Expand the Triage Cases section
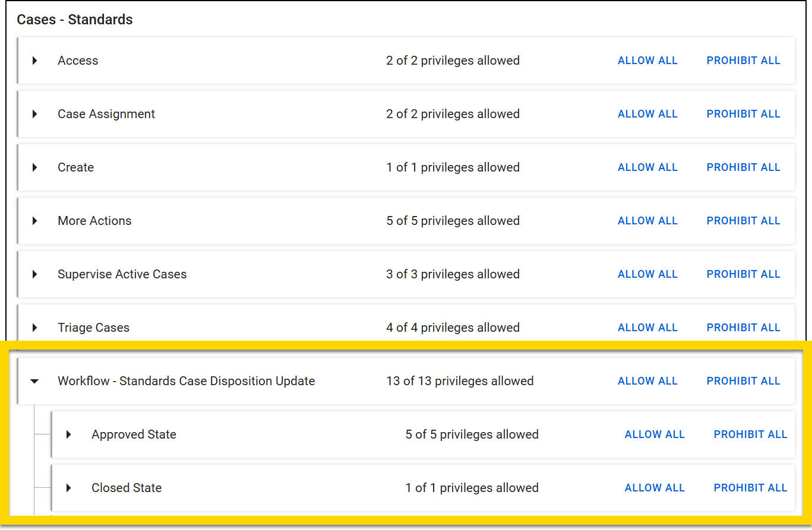Viewport: 812px width, 530px height. tap(34, 327)
